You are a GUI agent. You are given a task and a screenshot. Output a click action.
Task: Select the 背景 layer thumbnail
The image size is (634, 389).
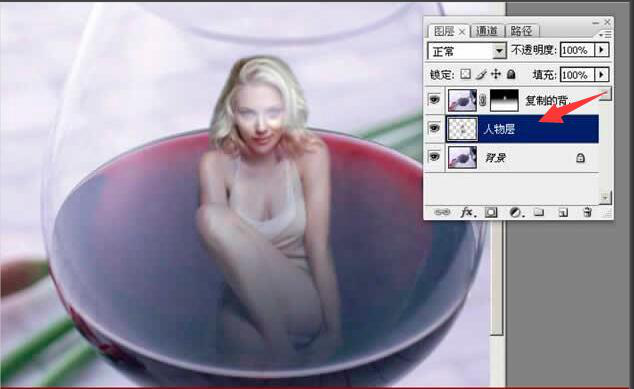pos(462,157)
